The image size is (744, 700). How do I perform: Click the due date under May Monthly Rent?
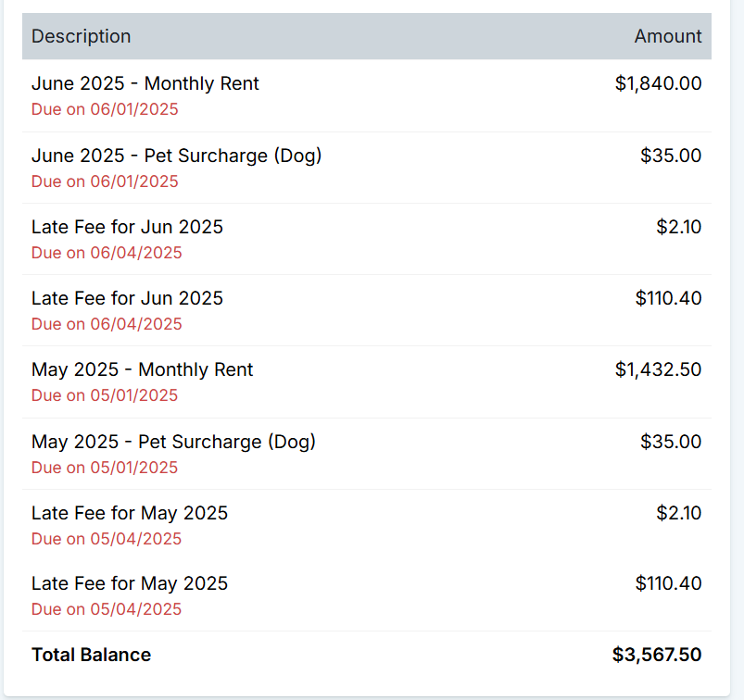click(105, 395)
